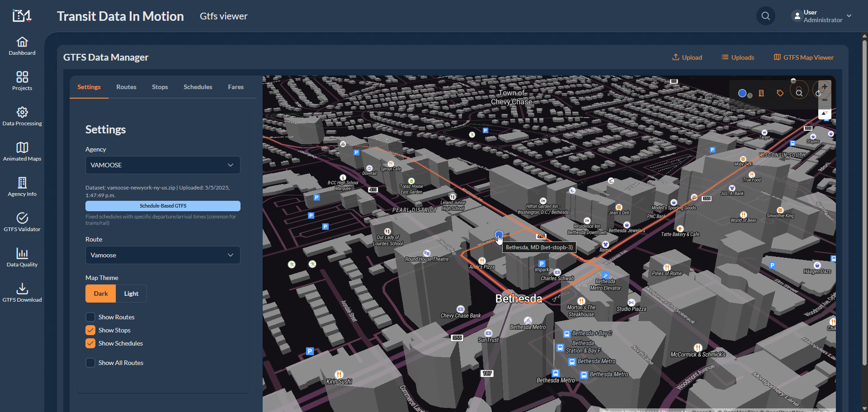Click the blue circle swatch on map toolbar
The height and width of the screenshot is (412, 868).
point(742,93)
